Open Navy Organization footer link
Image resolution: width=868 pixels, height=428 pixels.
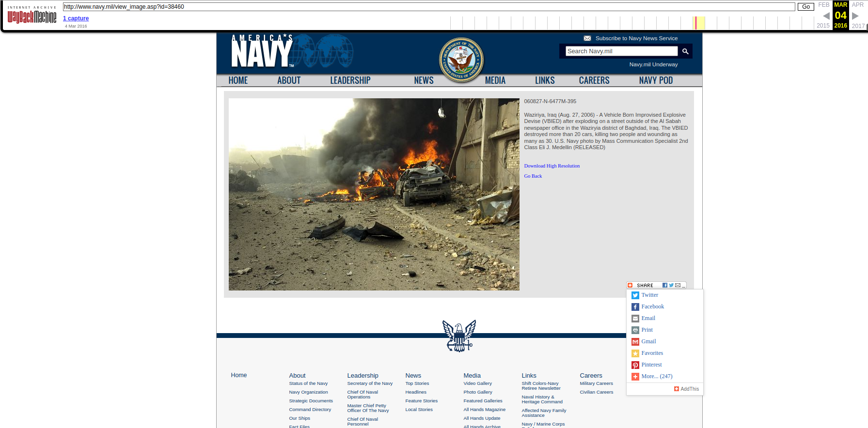(308, 392)
